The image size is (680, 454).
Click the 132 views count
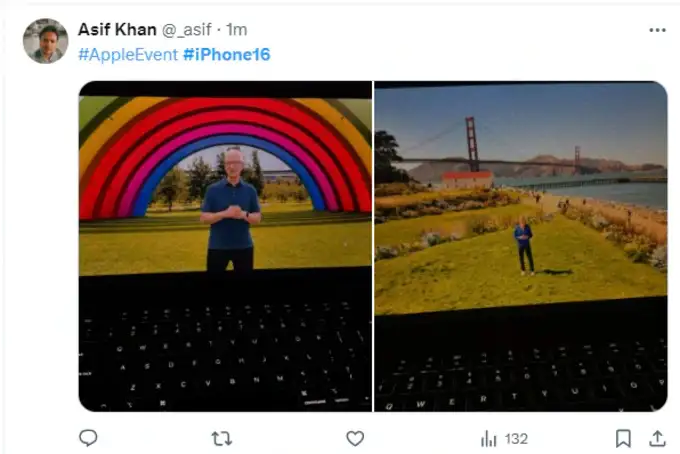[516, 438]
